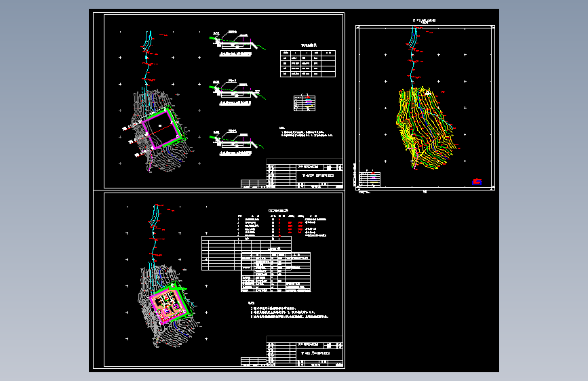
Task: Select the colored building layout in bottom-left sheet
Action: [x=170, y=304]
